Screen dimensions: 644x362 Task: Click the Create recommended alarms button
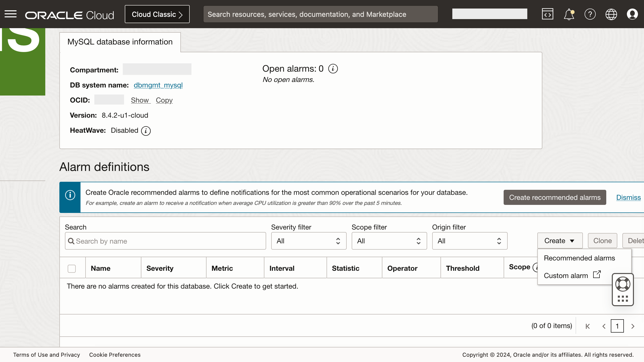pos(555,198)
